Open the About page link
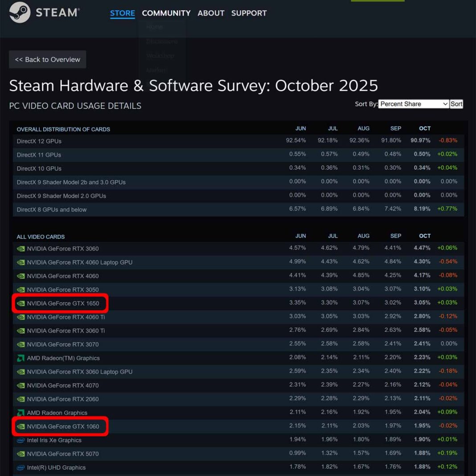The width and height of the screenshot is (476, 476). [x=210, y=13]
